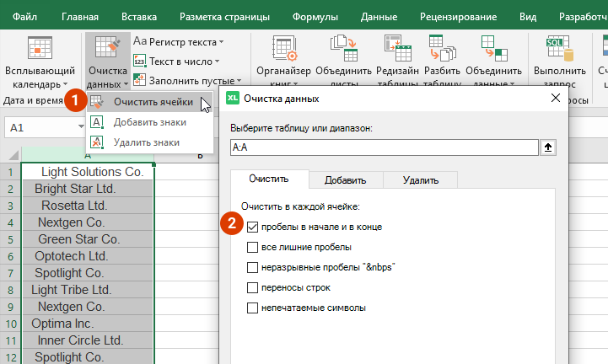Enable все лишние пробелы checkbox

(x=253, y=248)
